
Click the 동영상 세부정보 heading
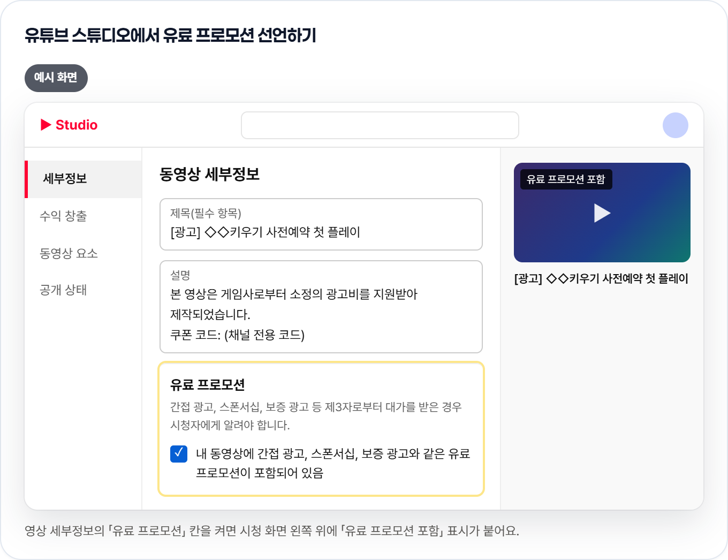click(209, 175)
